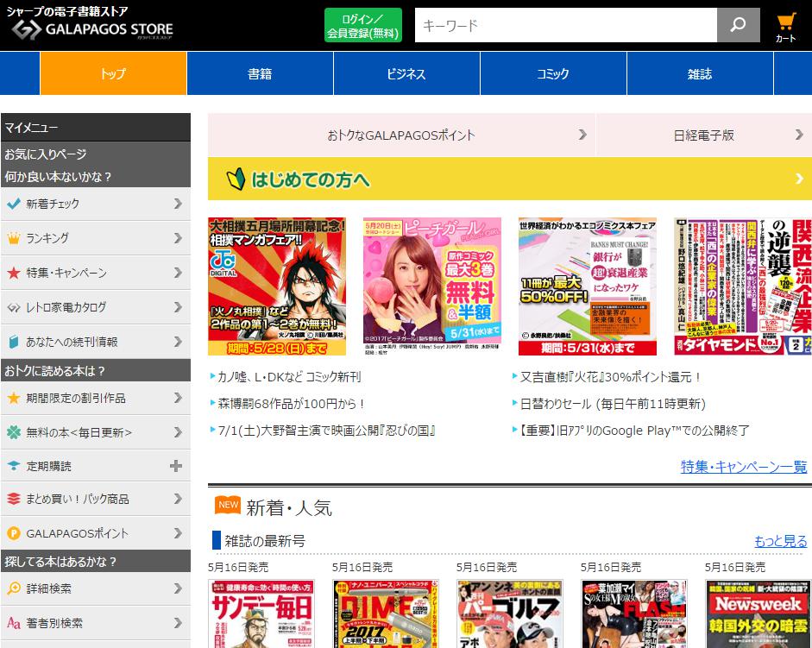Open the 無料の本<毎日更新> sidebar item

tap(96, 432)
